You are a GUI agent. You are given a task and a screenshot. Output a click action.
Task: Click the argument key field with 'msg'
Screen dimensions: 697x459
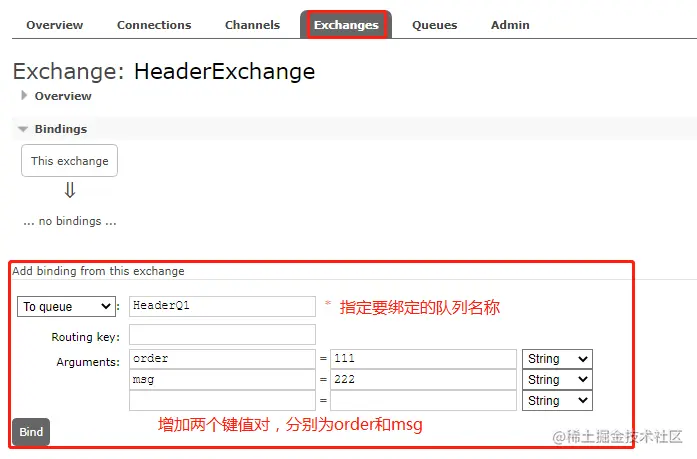click(x=222, y=379)
